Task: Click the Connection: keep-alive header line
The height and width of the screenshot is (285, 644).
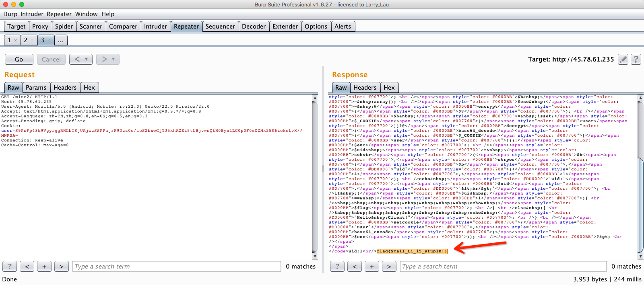Action: click(32, 140)
